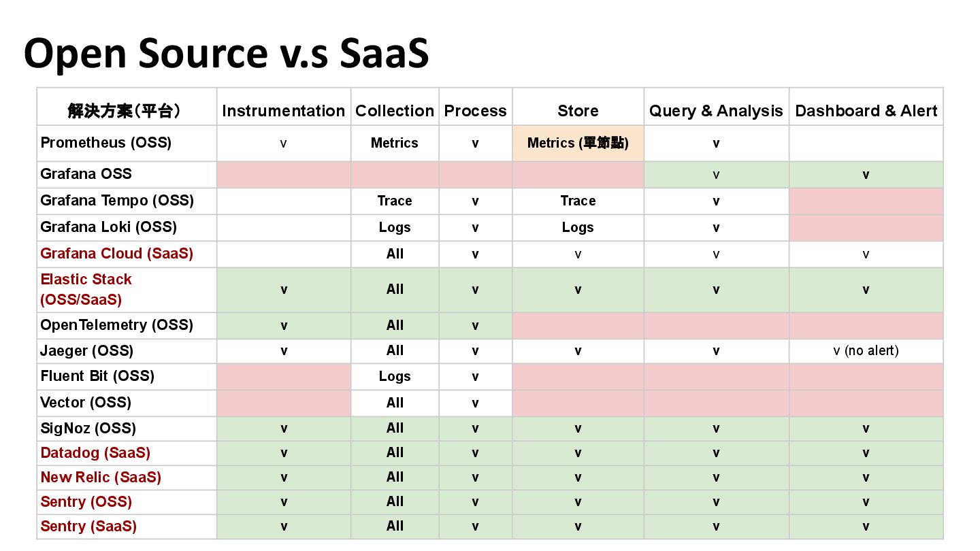
Task: Click the Prometheus (OSS) row label
Action: 106,143
